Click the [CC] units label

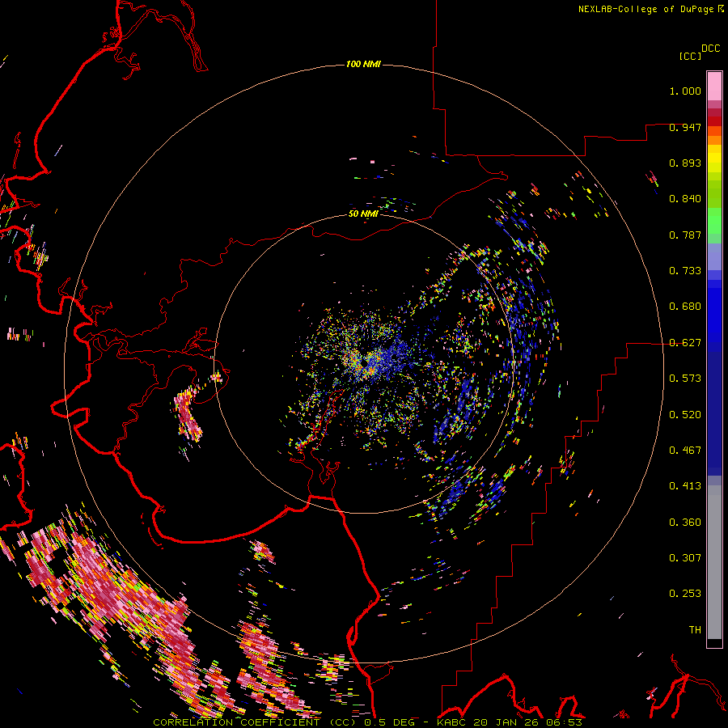coord(690,56)
